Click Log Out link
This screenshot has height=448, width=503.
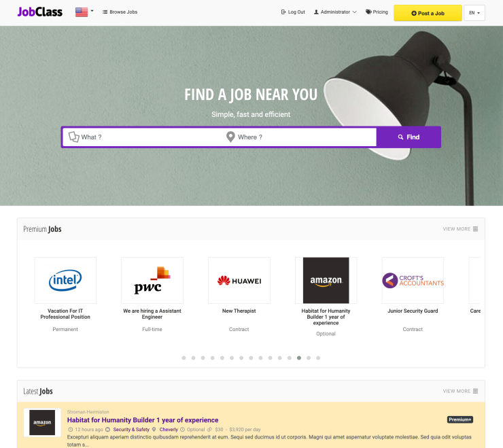point(293,12)
